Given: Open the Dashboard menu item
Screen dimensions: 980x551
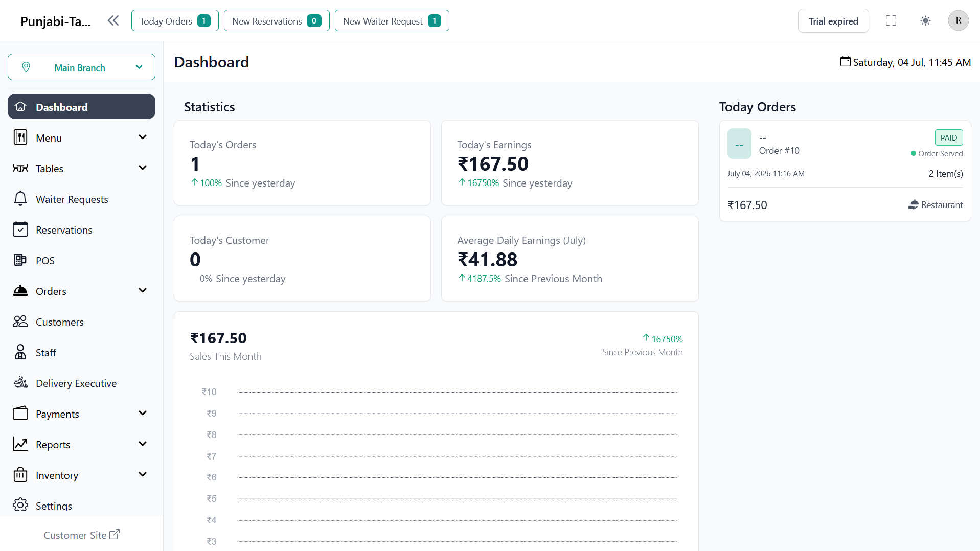Looking at the screenshot, I should point(81,106).
